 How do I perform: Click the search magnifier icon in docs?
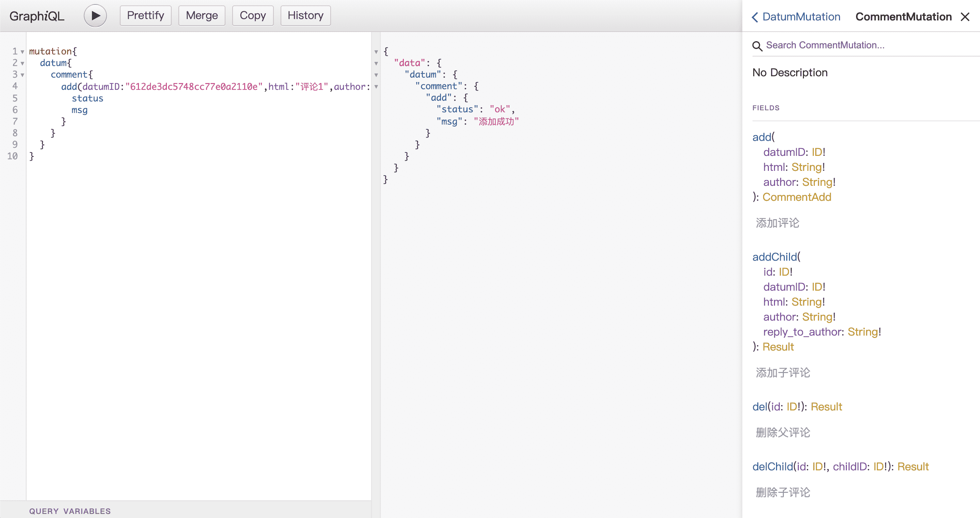pos(757,46)
